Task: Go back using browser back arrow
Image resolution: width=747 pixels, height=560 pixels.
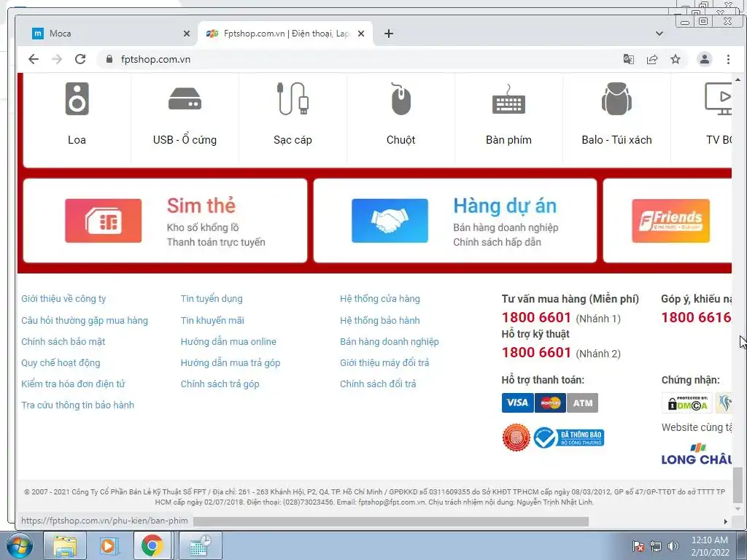Action: [x=34, y=59]
